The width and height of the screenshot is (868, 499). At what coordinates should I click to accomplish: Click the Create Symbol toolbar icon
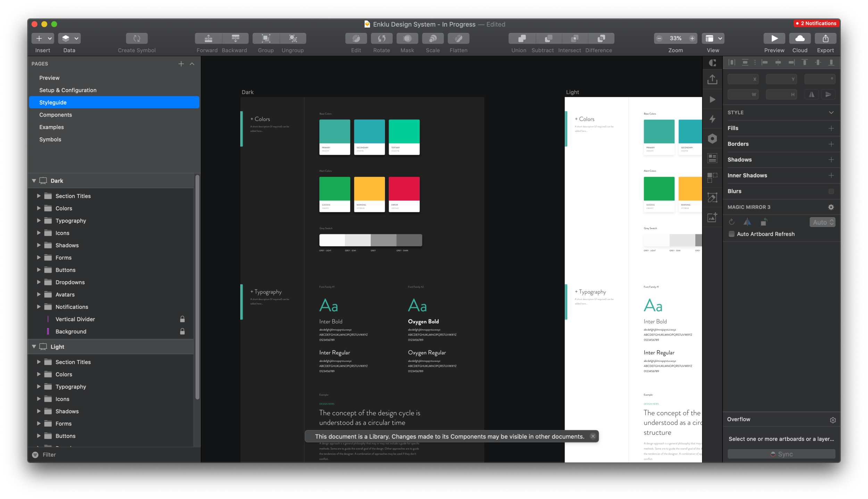(136, 39)
